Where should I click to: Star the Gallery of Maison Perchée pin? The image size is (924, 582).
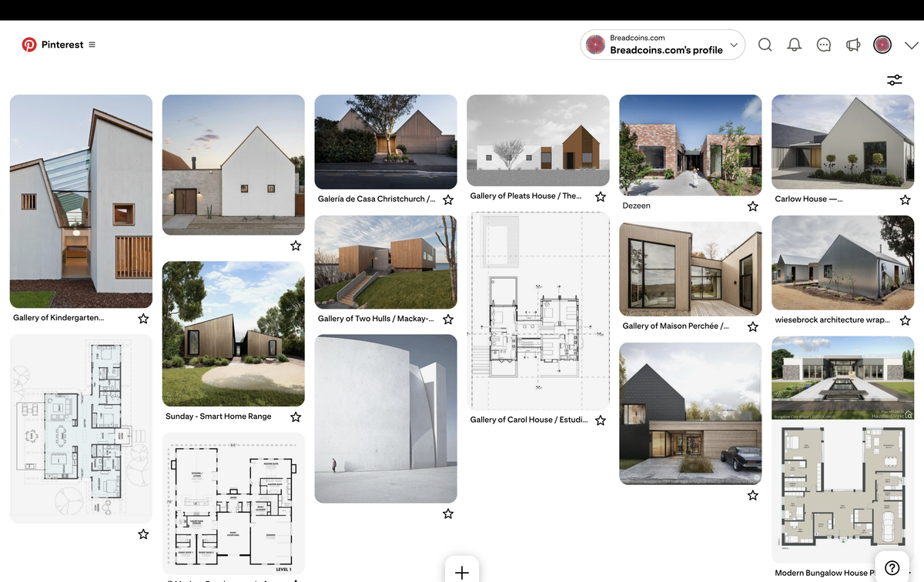tap(753, 326)
